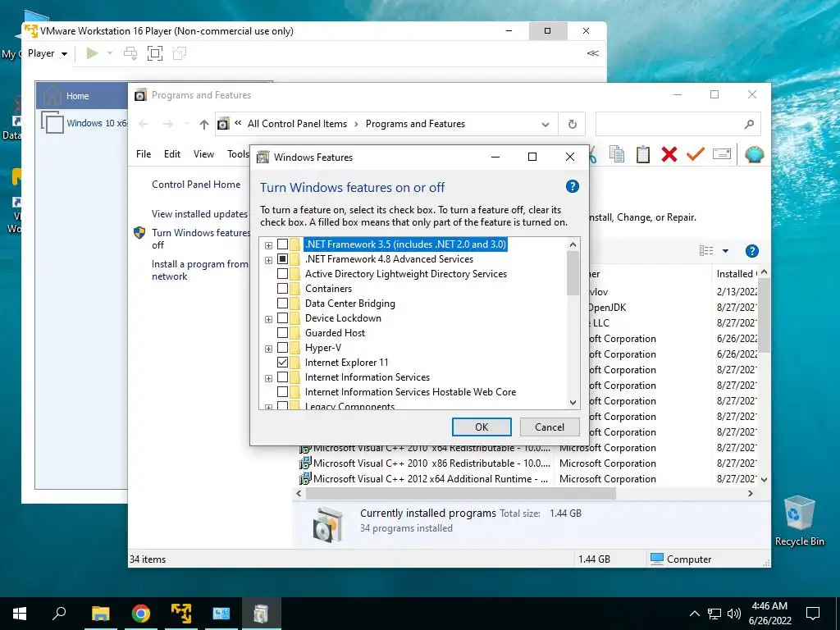Uncheck Internet Explorer 11 checkbox
Image resolution: width=840 pixels, height=630 pixels.
pyautogui.click(x=282, y=362)
